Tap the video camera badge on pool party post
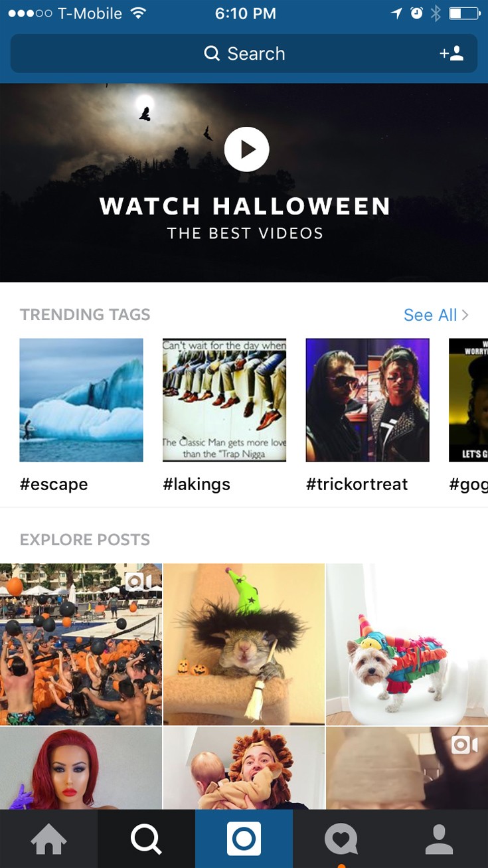The width and height of the screenshot is (488, 868). 138,582
